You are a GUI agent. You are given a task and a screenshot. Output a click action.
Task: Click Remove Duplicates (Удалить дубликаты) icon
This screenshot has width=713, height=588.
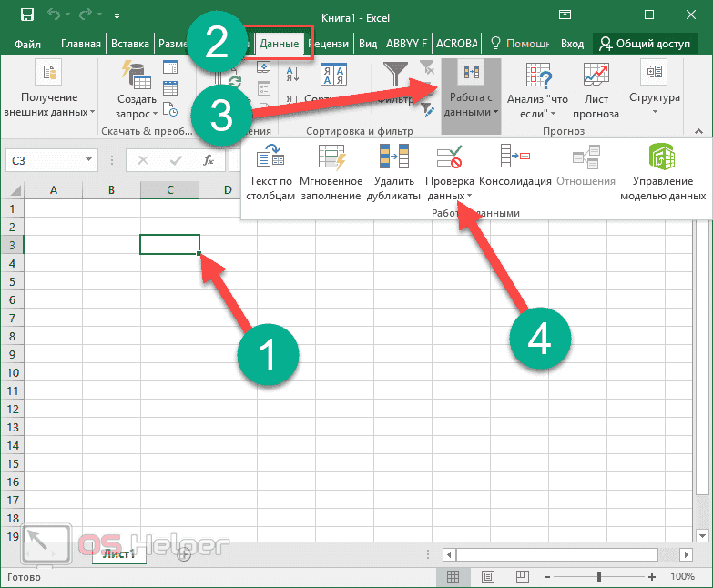tap(396, 158)
